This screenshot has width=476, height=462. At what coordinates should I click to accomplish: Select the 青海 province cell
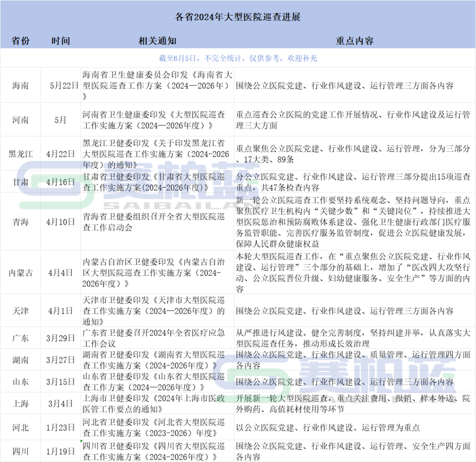20,222
